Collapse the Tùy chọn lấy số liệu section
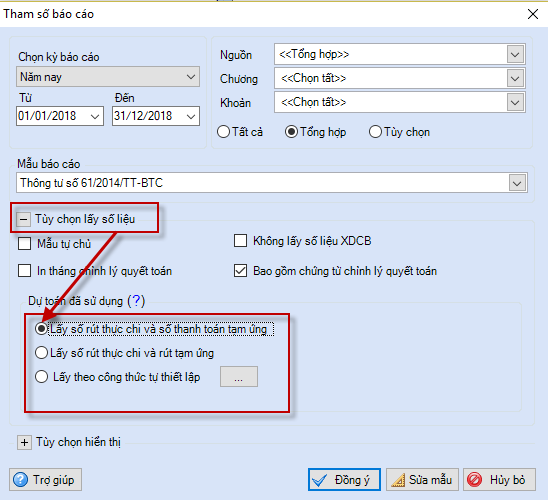 [23, 219]
